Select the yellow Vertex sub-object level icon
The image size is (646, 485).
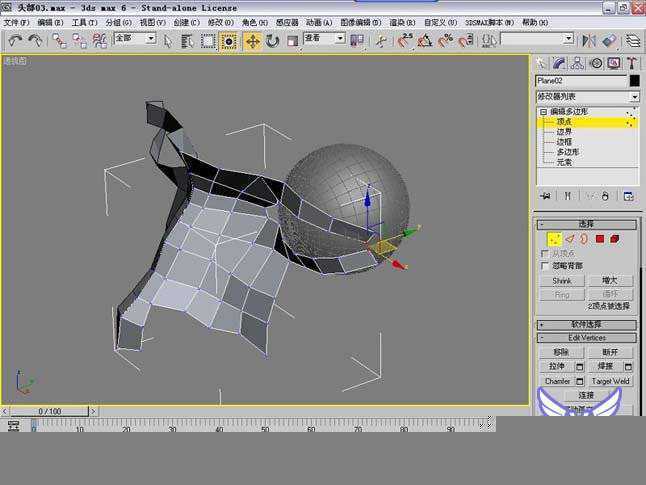point(554,239)
